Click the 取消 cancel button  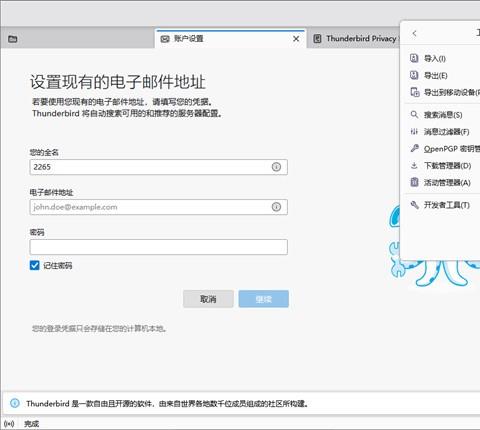(x=208, y=299)
